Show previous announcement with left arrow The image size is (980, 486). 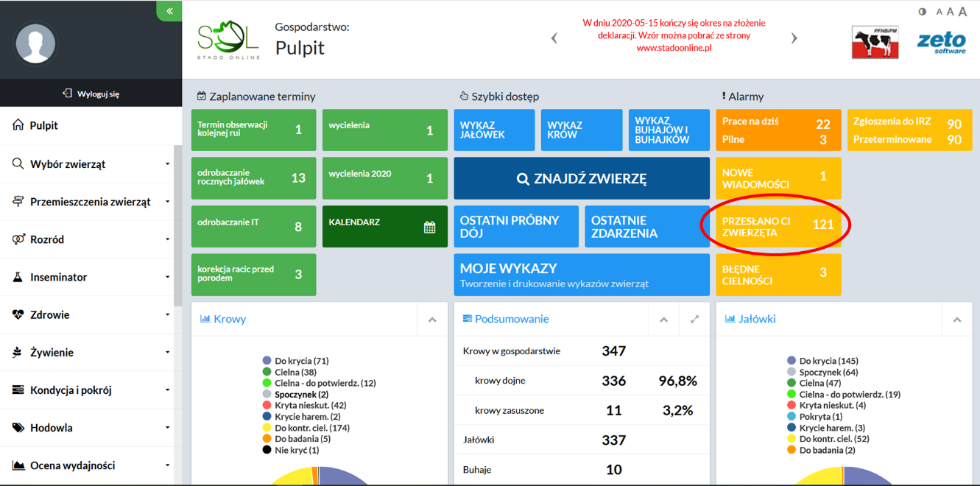(554, 38)
